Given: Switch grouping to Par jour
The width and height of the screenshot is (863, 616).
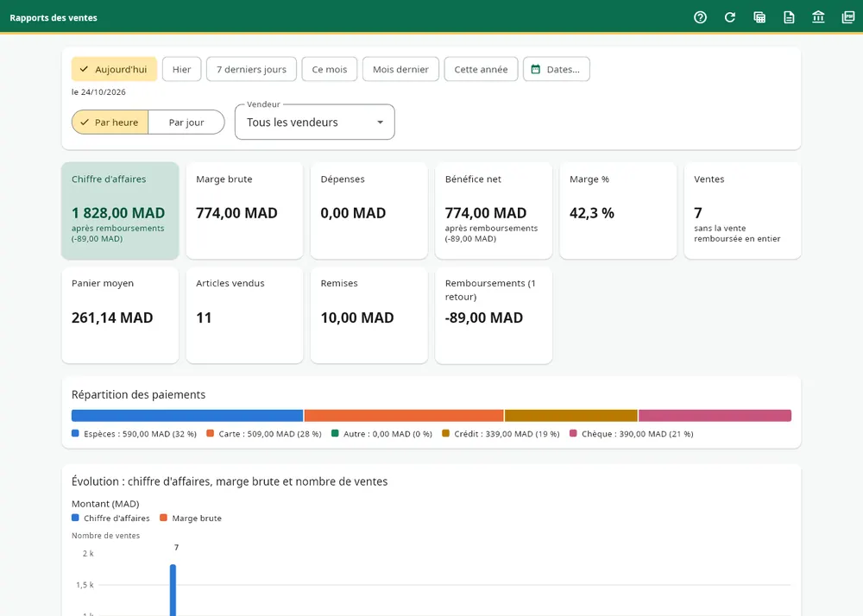Looking at the screenshot, I should click(x=186, y=123).
